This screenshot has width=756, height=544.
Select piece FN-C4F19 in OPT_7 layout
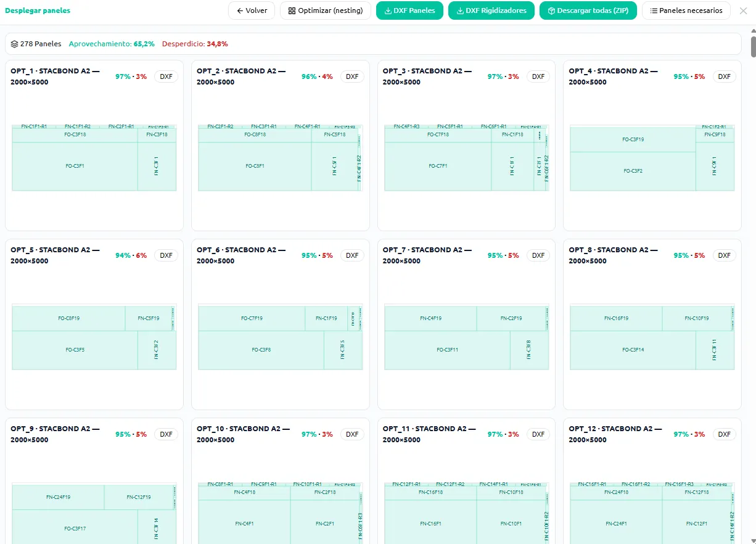click(430, 318)
